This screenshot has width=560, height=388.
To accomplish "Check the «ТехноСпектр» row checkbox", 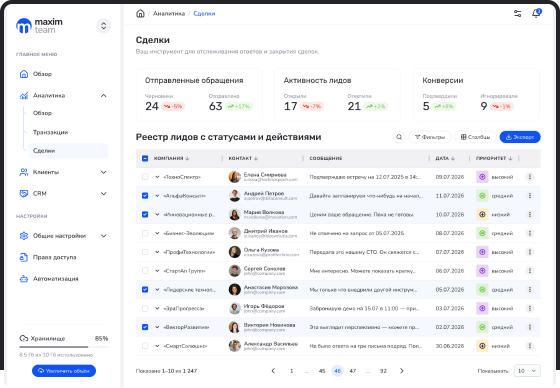I will [145, 177].
